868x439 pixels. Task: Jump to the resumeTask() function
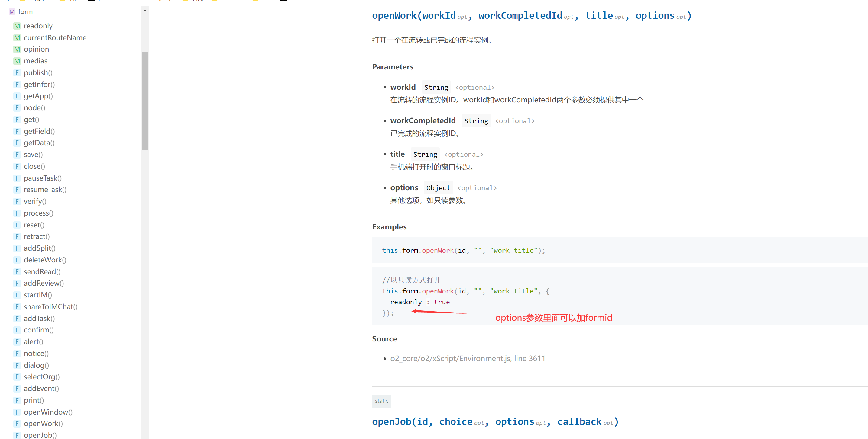pos(45,190)
